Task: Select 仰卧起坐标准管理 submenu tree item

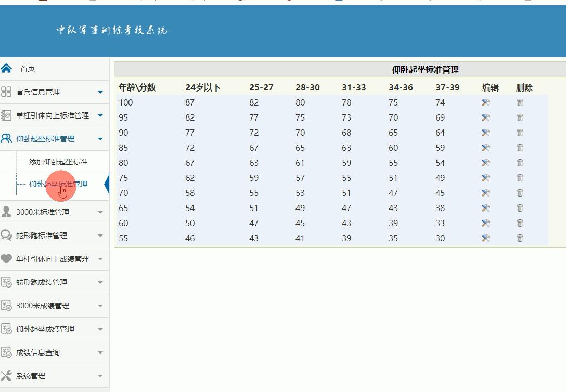Action: point(58,184)
